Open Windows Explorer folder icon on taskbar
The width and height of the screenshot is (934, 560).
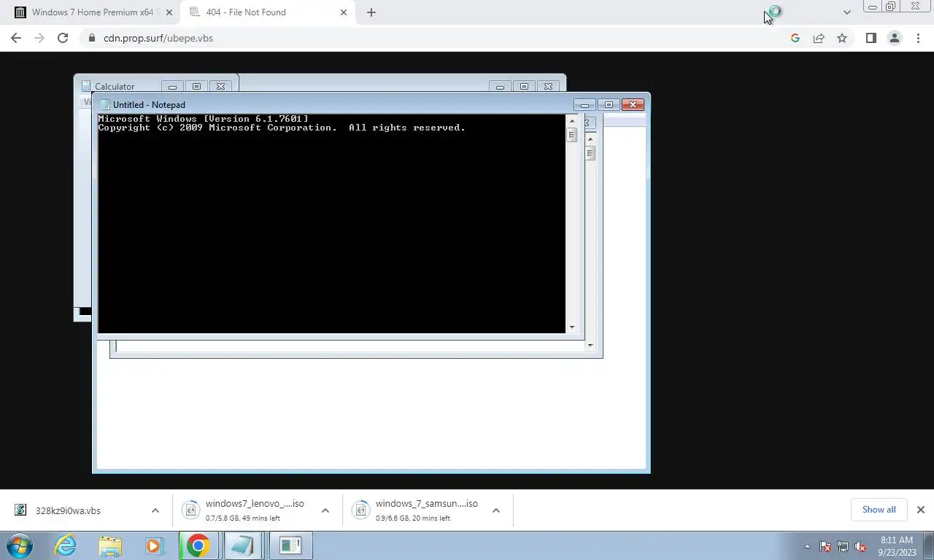pyautogui.click(x=110, y=545)
